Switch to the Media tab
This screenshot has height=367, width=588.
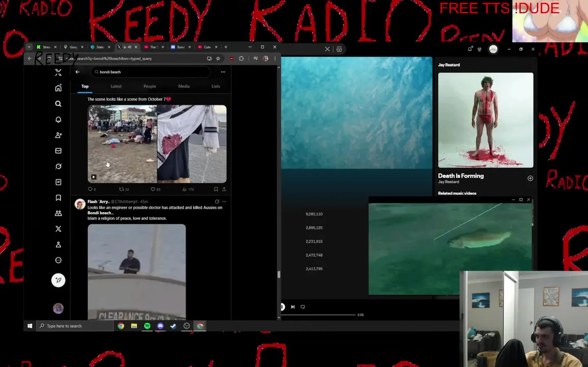point(184,86)
